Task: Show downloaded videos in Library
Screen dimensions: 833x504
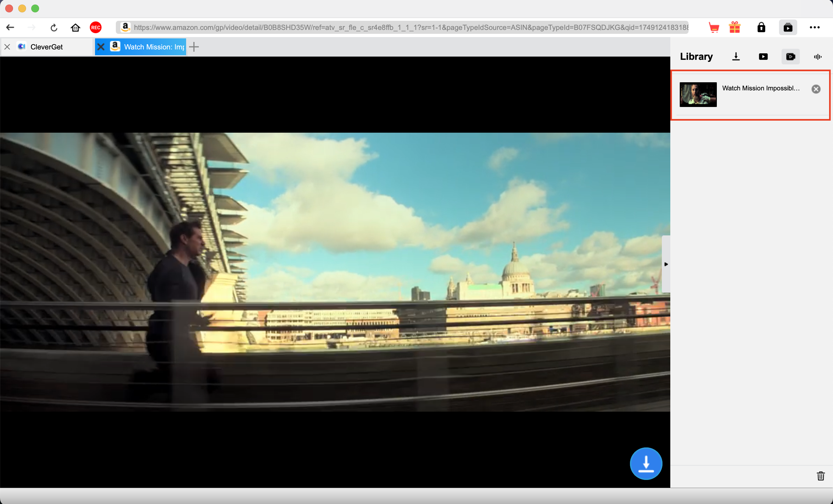Action: pyautogui.click(x=763, y=56)
